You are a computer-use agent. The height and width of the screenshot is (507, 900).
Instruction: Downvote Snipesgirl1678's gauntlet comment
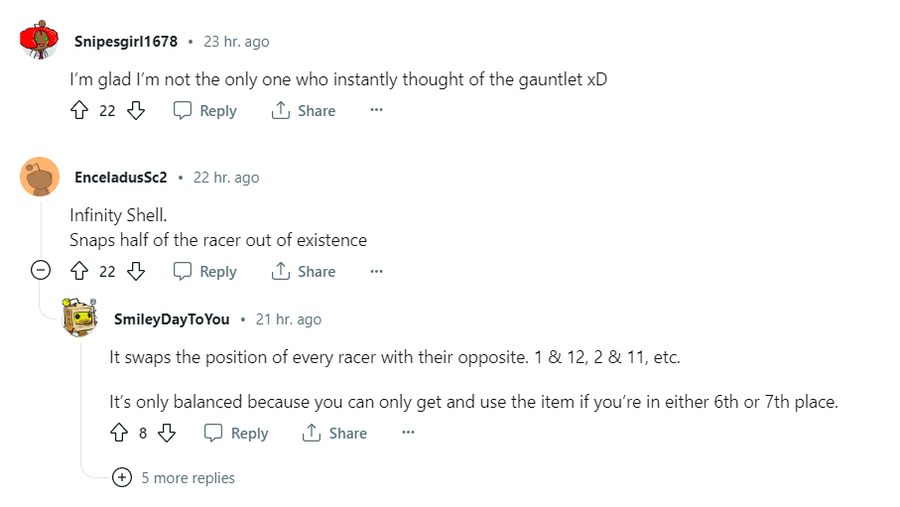coord(136,111)
